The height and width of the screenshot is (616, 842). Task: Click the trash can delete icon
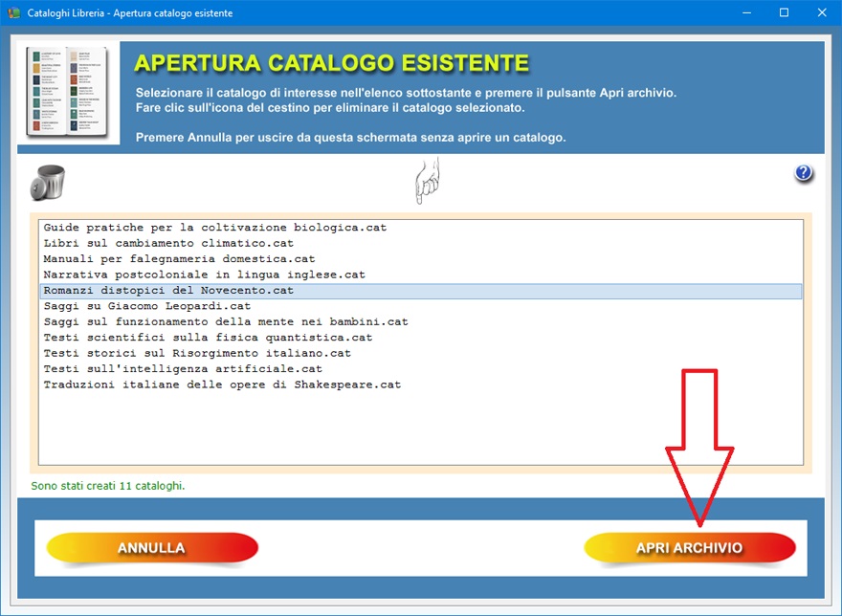tap(48, 182)
